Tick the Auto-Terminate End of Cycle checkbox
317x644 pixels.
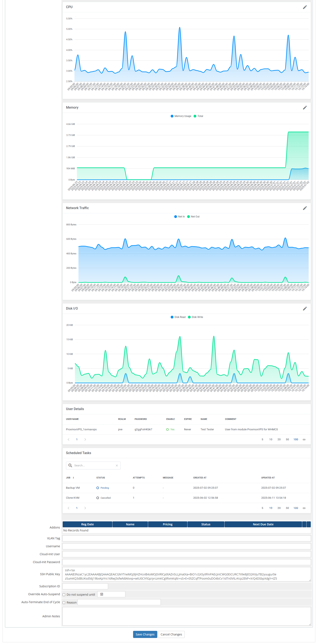point(64,603)
